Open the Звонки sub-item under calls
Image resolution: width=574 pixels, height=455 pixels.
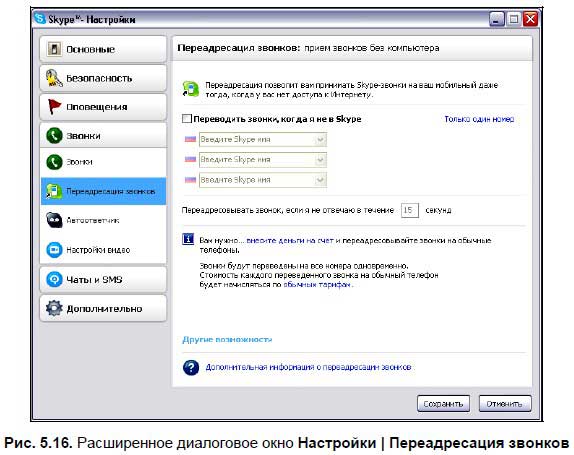[x=103, y=162]
